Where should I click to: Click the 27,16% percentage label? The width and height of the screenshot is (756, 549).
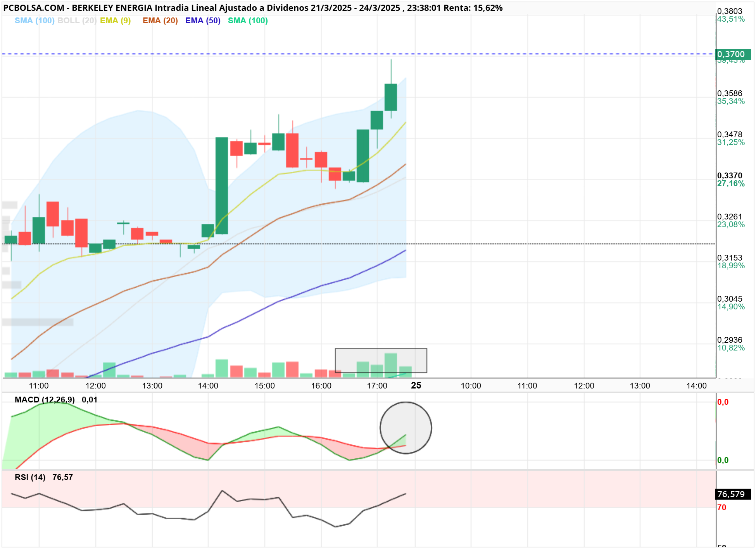pos(731,183)
